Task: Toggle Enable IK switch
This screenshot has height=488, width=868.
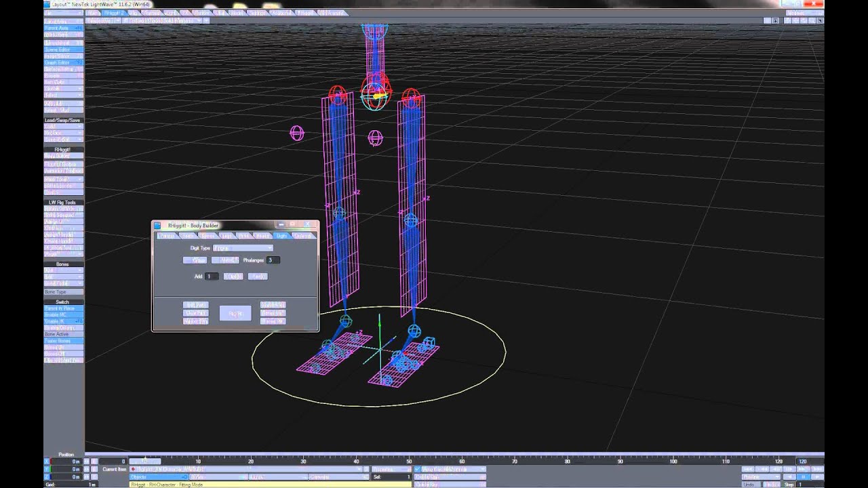Action: point(64,321)
